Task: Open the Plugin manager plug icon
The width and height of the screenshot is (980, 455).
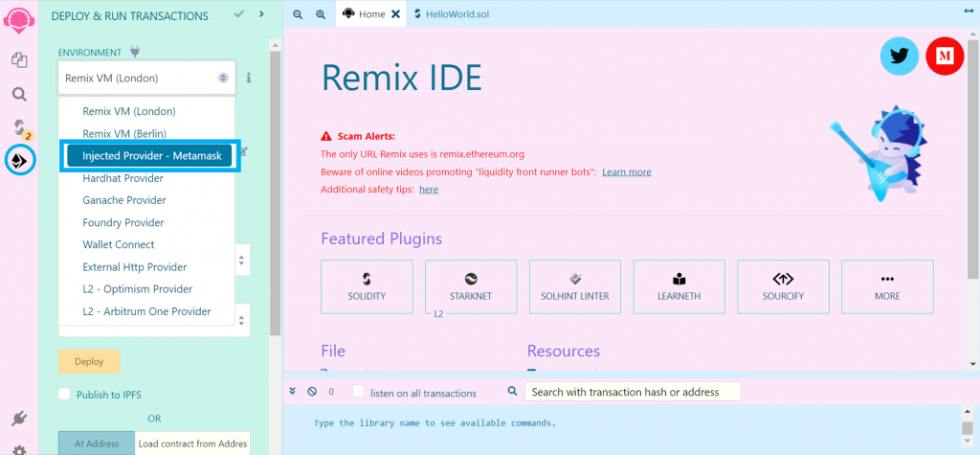Action: (x=19, y=419)
